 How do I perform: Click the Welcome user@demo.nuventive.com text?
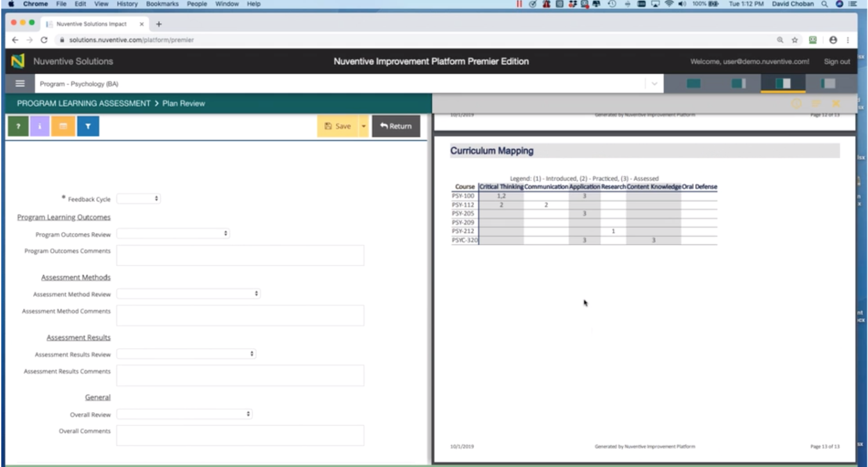point(750,61)
